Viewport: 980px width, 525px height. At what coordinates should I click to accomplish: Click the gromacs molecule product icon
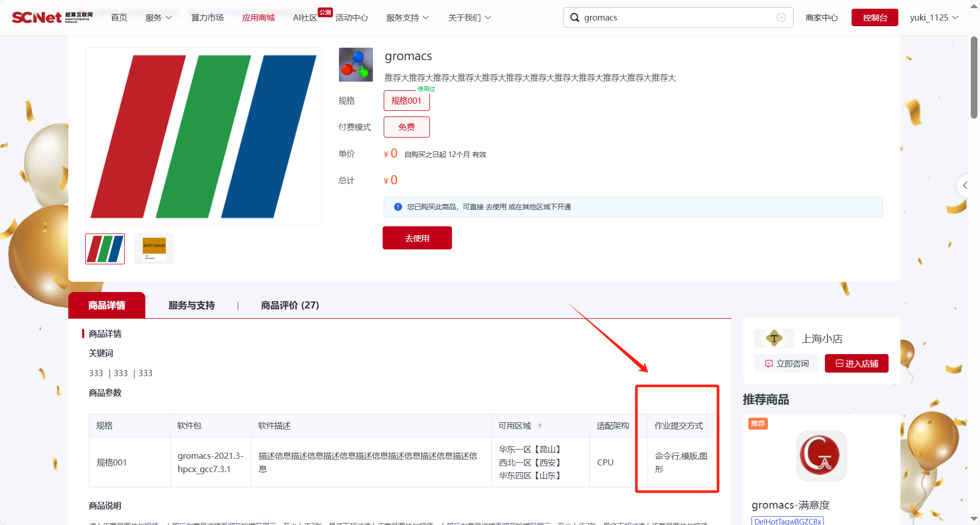tap(355, 65)
